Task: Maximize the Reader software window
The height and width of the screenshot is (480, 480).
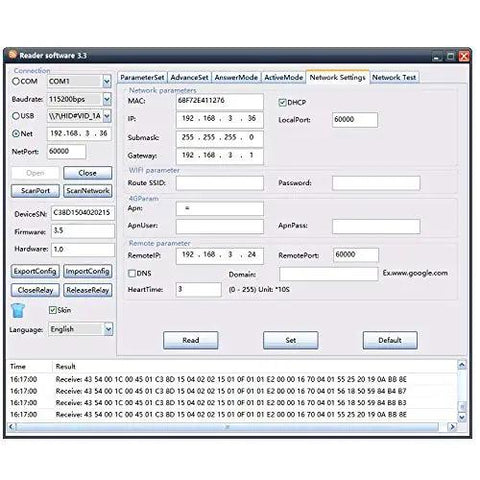Action: coord(450,56)
